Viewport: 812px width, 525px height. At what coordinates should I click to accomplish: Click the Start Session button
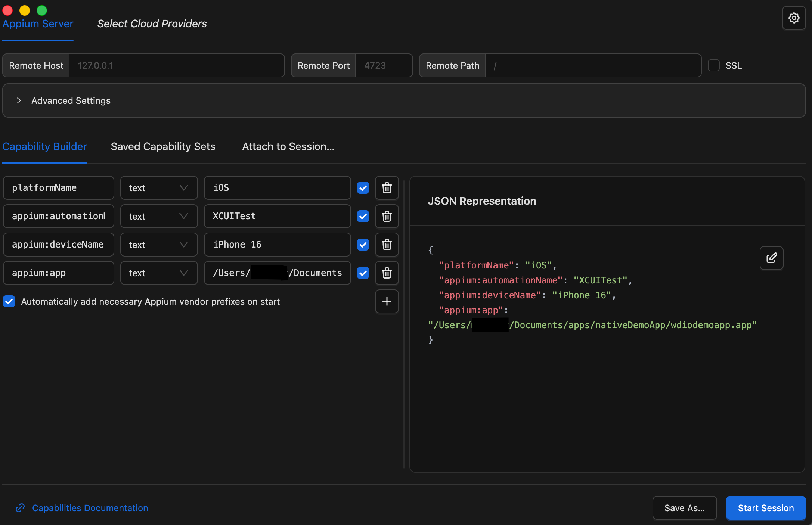pos(765,508)
